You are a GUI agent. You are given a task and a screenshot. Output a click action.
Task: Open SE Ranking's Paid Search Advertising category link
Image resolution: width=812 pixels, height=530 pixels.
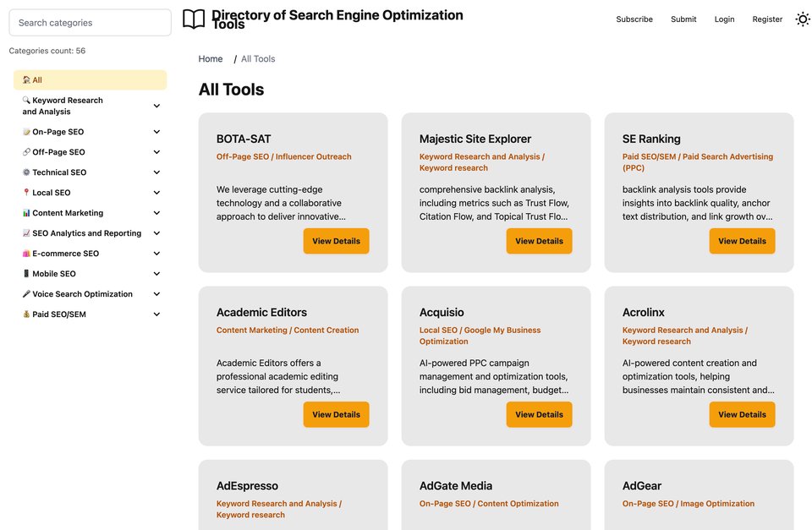pos(698,162)
